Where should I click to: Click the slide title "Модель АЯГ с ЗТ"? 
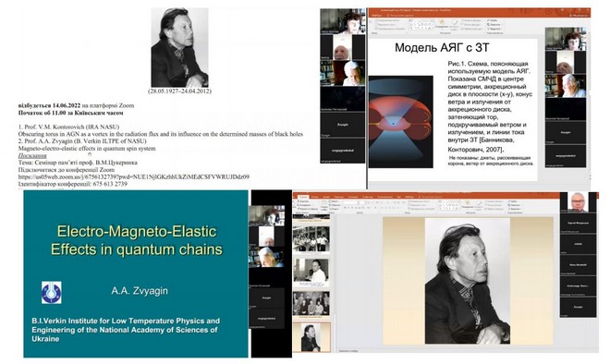tap(442, 47)
